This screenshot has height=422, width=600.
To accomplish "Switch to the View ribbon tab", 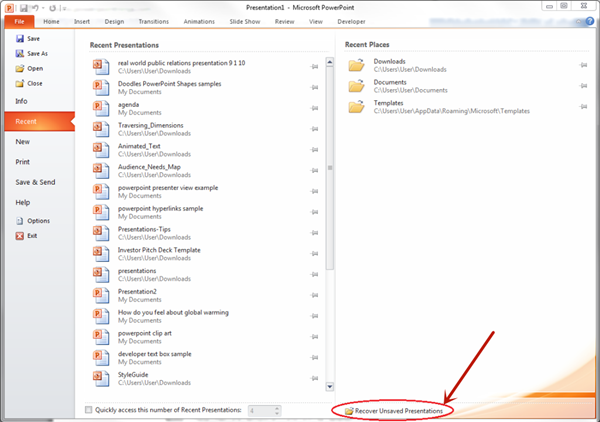I will (316, 22).
